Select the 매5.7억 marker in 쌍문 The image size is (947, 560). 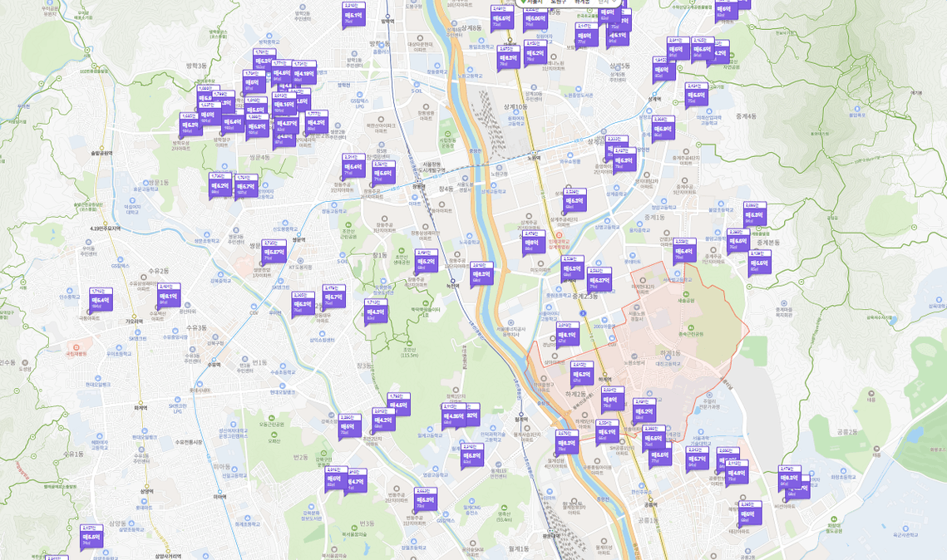pyautogui.click(x=246, y=186)
